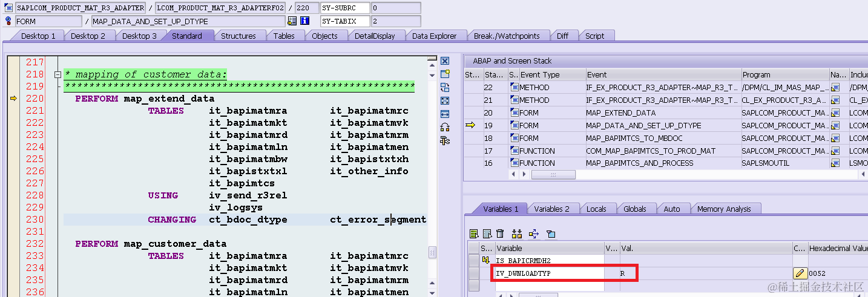868x297 pixels.
Task: Click editor scroll down arrow near top
Action: [x=432, y=75]
